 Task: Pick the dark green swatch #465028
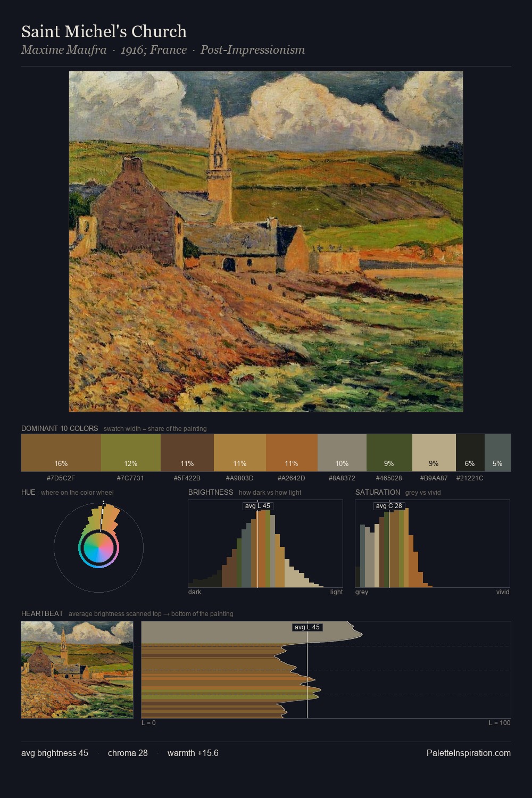pyautogui.click(x=389, y=453)
